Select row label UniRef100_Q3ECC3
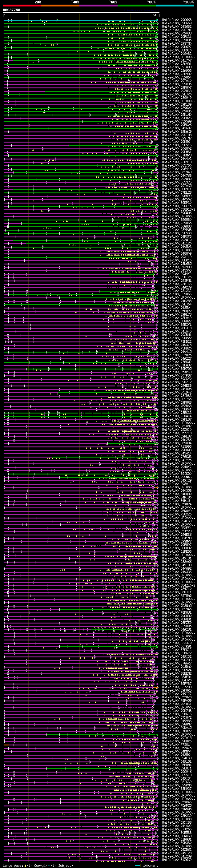The height and width of the screenshot is (868, 197). [x=177, y=413]
